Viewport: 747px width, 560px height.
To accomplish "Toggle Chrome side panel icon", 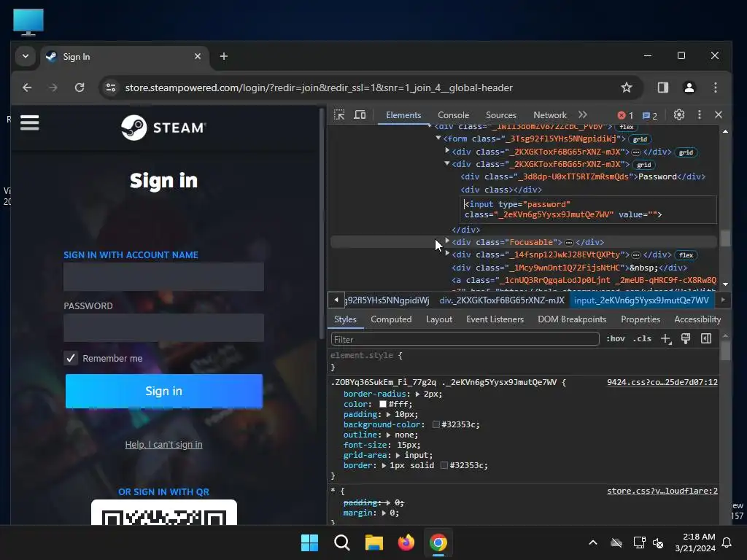I will (x=662, y=87).
